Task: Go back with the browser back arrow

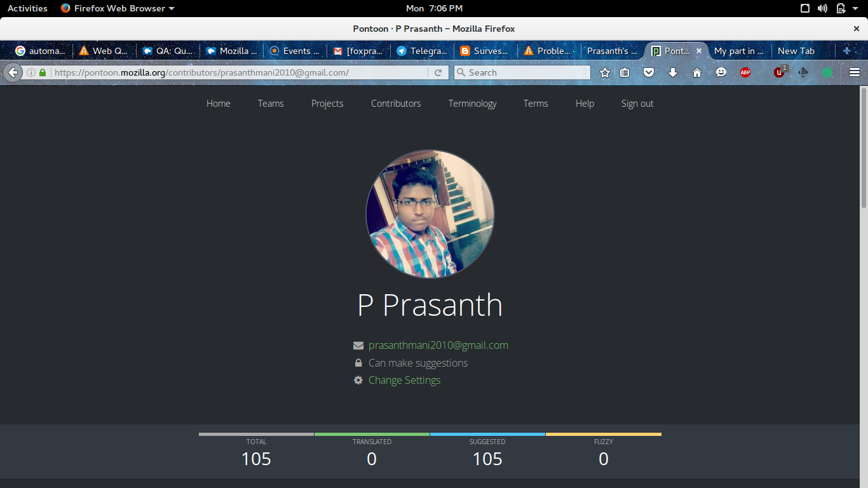Action: click(x=13, y=72)
